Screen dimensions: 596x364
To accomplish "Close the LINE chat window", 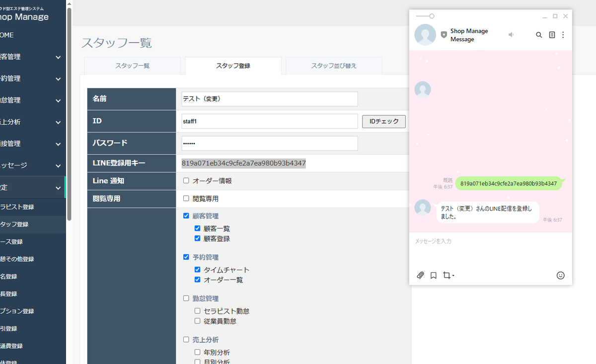I will pos(566,16).
